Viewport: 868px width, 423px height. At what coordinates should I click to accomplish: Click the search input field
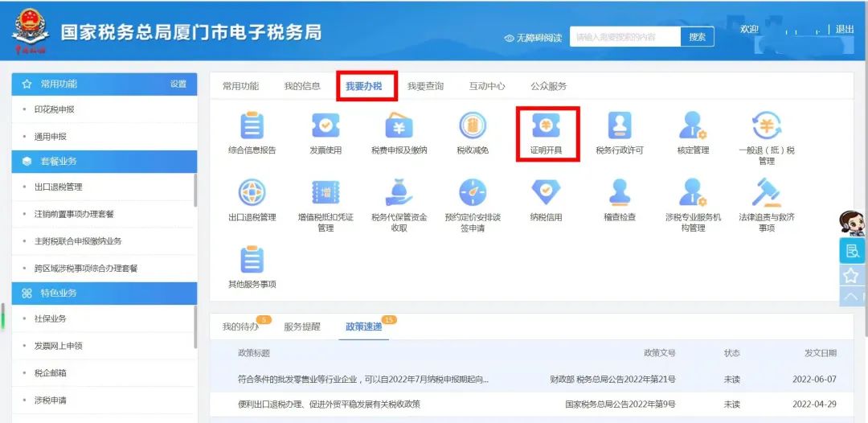click(x=624, y=37)
